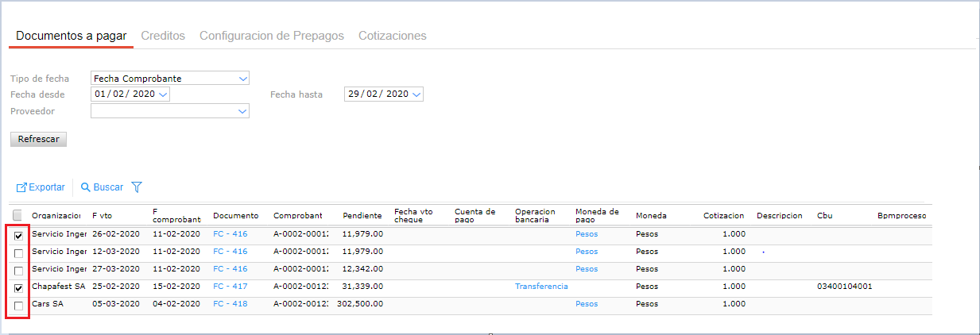Click the Pendiente column header
This screenshot has width=980, height=335.
tap(362, 216)
